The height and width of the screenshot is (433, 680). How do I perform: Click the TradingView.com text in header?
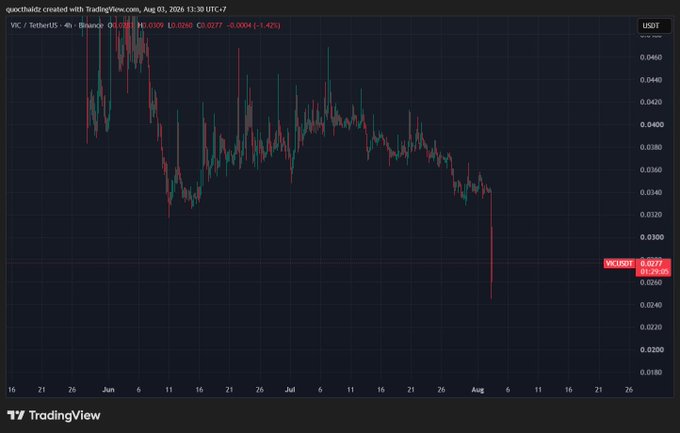[x=112, y=9]
